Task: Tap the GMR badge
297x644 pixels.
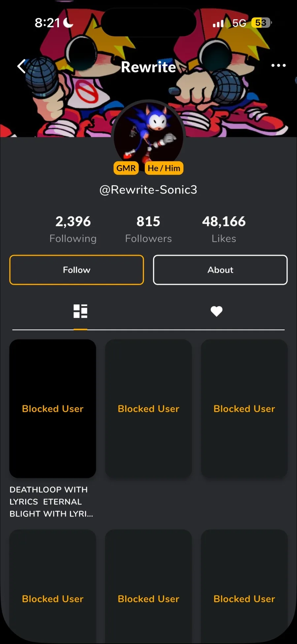Action: pos(126,168)
